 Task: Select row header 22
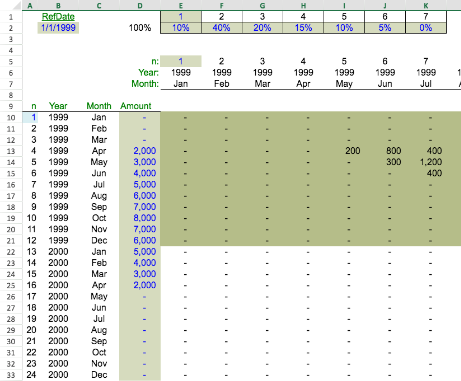[11, 252]
